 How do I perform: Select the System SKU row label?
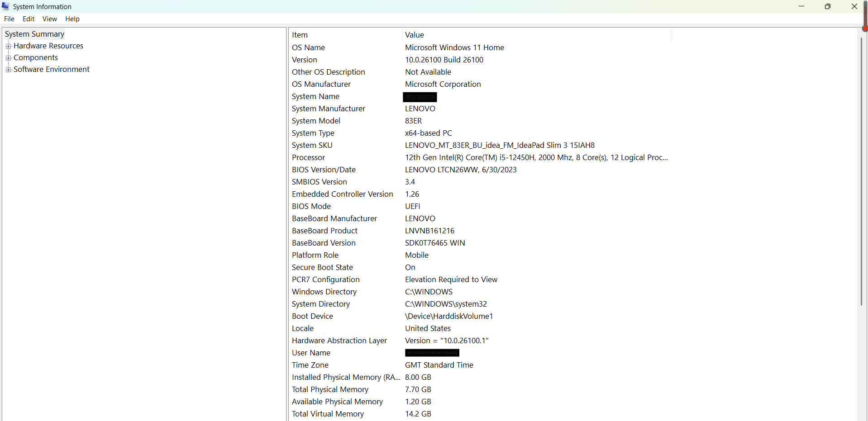[x=312, y=145]
